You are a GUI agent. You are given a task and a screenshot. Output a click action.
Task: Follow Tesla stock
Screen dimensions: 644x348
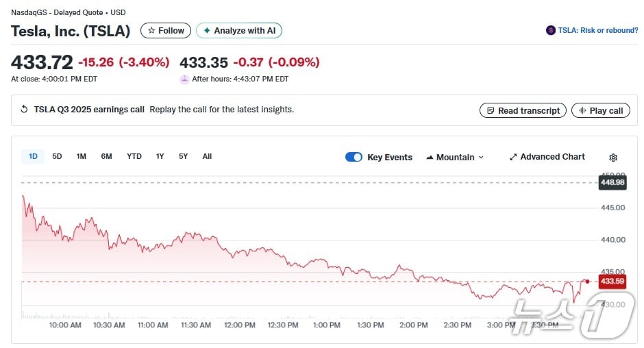(166, 31)
